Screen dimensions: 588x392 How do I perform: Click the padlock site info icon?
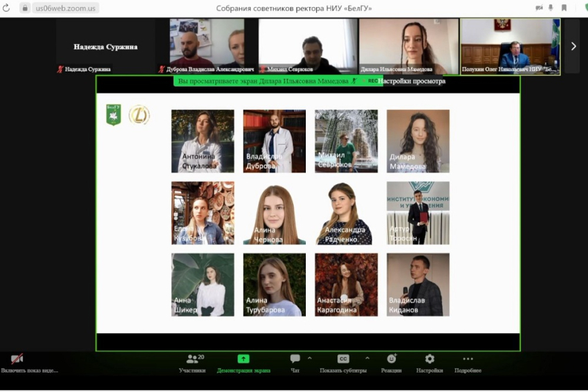pyautogui.click(x=25, y=8)
